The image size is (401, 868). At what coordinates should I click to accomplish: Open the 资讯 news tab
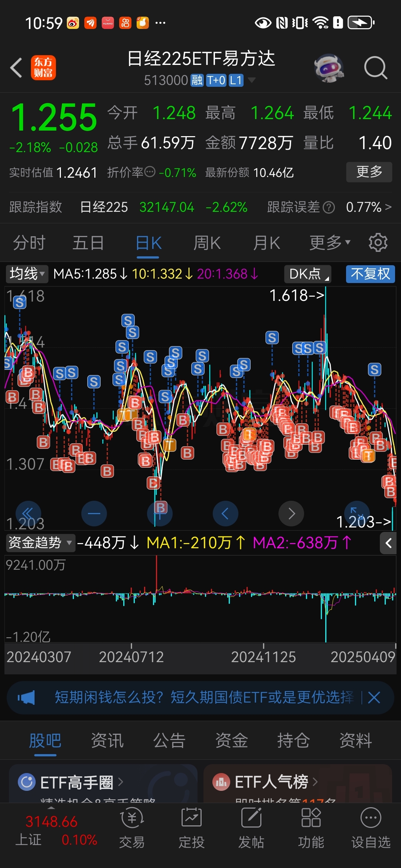coord(107,741)
